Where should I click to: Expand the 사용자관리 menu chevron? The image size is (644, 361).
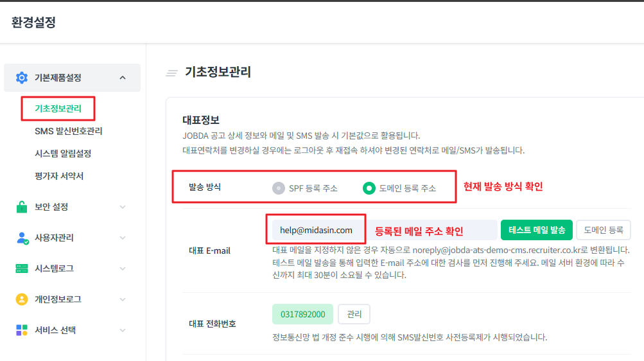123,238
